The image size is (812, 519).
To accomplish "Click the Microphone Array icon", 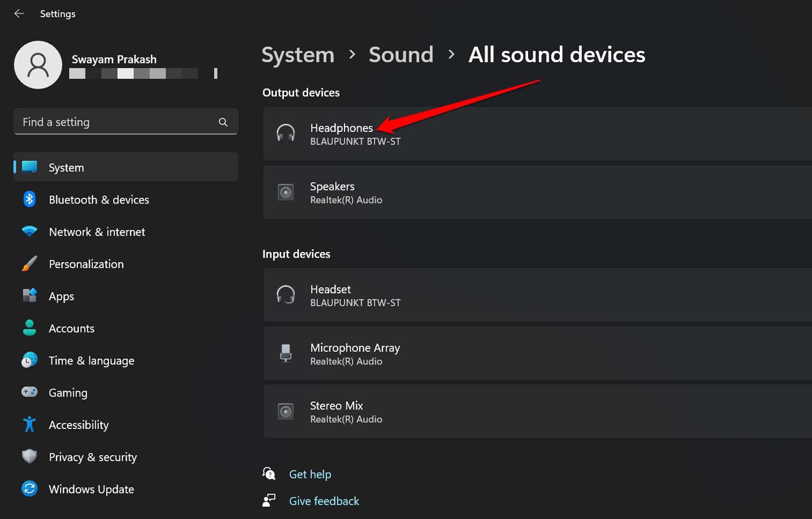I will (x=286, y=353).
